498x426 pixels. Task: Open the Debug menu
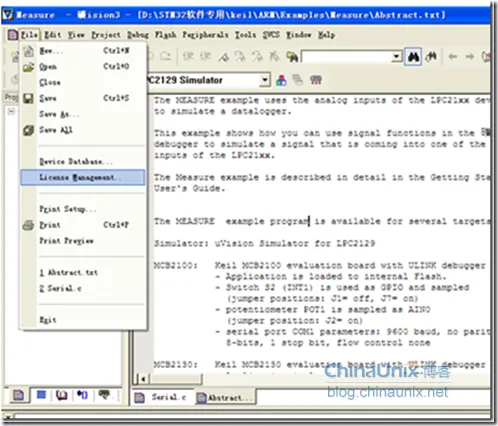[138, 35]
